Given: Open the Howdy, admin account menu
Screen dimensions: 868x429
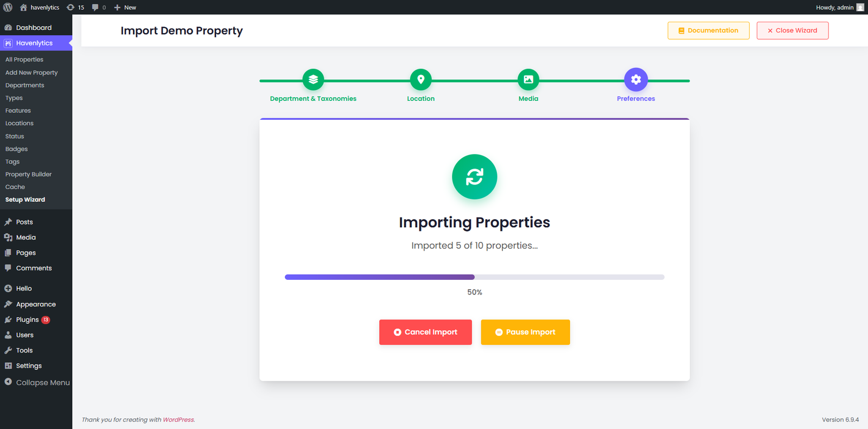Looking at the screenshot, I should tap(839, 8).
